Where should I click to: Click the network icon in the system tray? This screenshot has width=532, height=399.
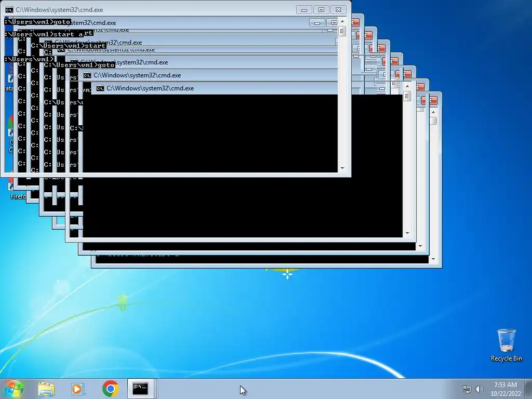point(467,389)
